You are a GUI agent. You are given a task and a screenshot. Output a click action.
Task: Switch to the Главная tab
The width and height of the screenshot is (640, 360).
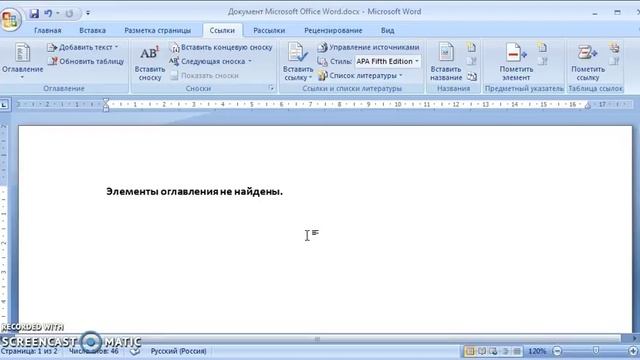point(47,31)
